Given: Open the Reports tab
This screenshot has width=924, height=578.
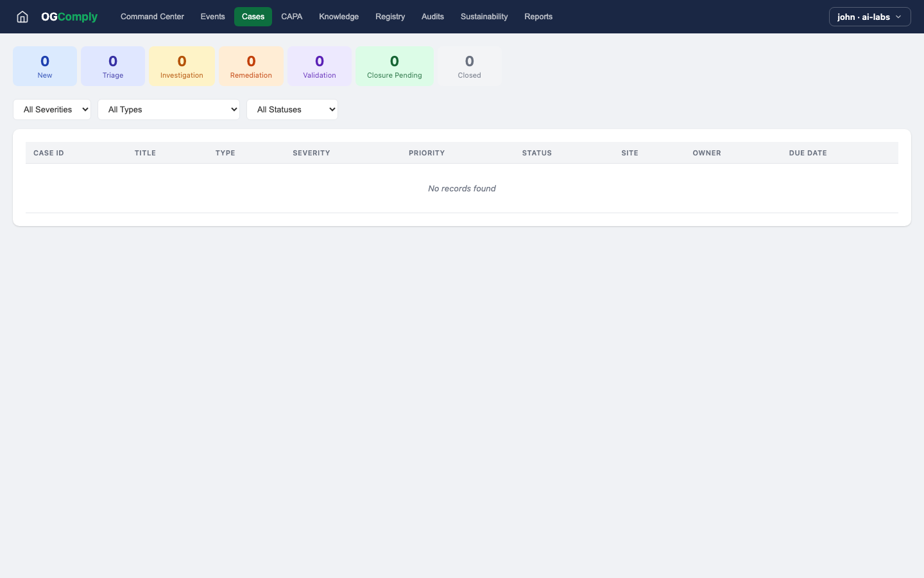Looking at the screenshot, I should click(x=538, y=17).
